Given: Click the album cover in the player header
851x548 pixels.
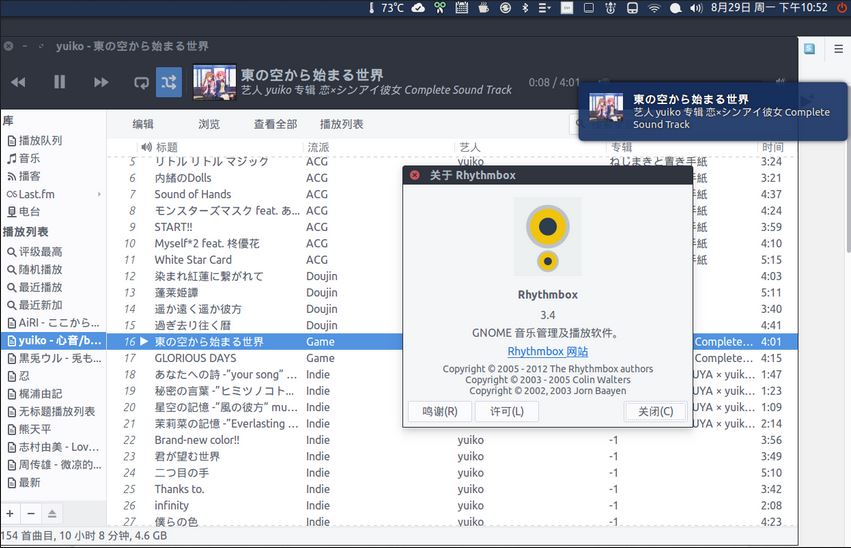Looking at the screenshot, I should pos(214,82).
